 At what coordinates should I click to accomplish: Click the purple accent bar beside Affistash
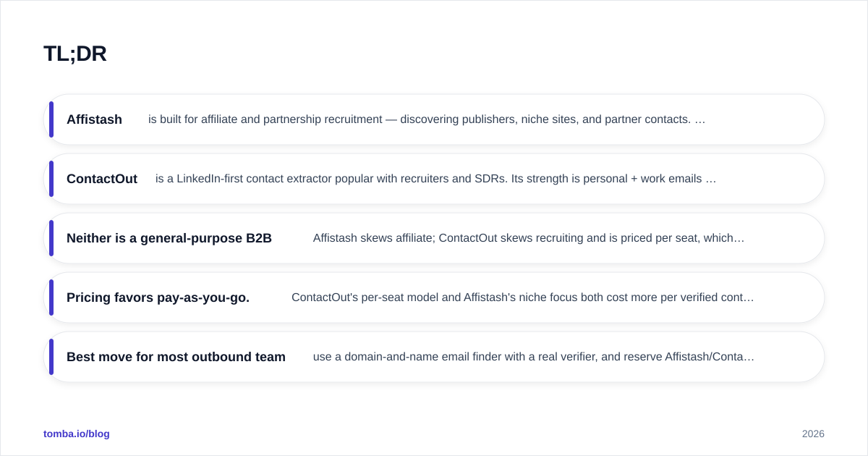(x=51, y=119)
